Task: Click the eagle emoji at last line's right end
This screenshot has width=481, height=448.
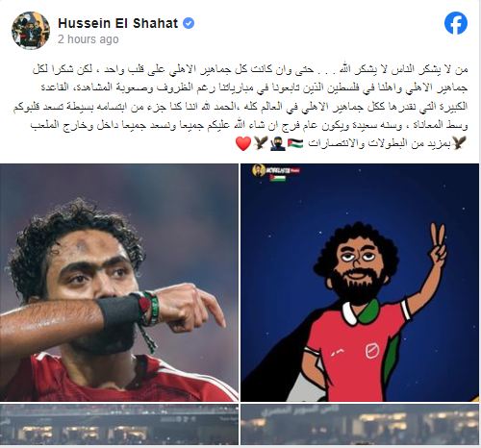Action: (459, 143)
